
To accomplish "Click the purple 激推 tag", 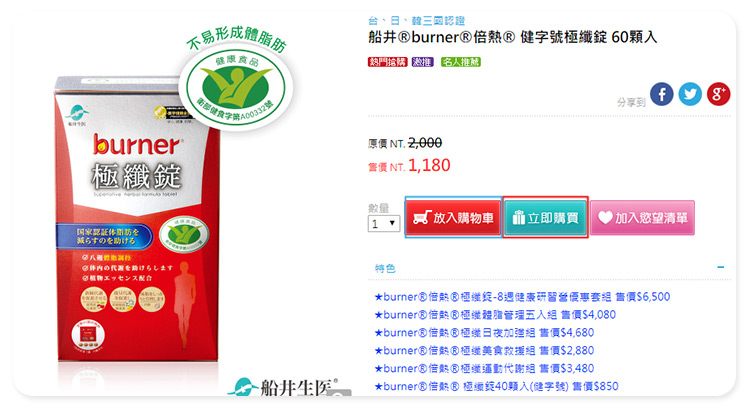I will 422,62.
